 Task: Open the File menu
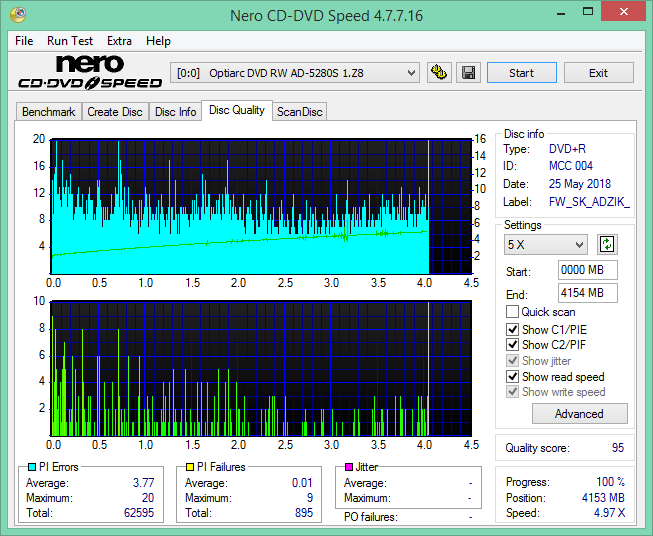tap(24, 41)
